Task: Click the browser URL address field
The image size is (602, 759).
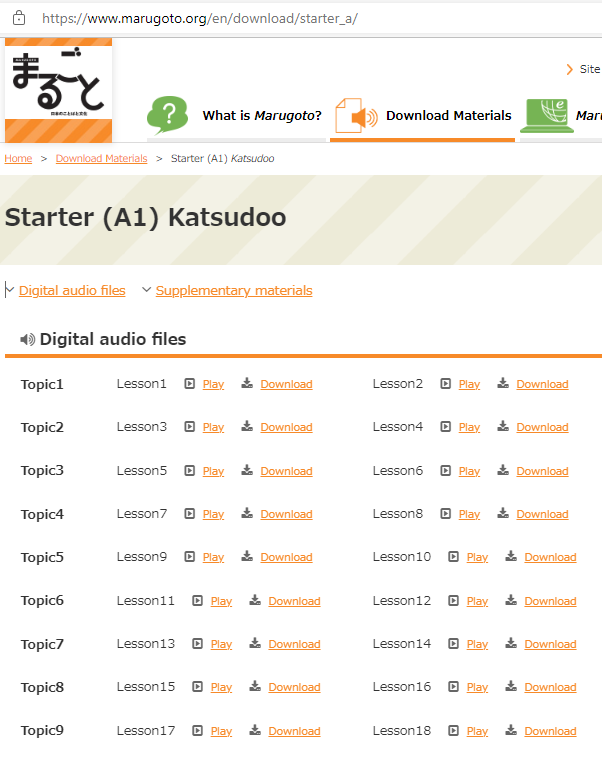Action: [310, 18]
